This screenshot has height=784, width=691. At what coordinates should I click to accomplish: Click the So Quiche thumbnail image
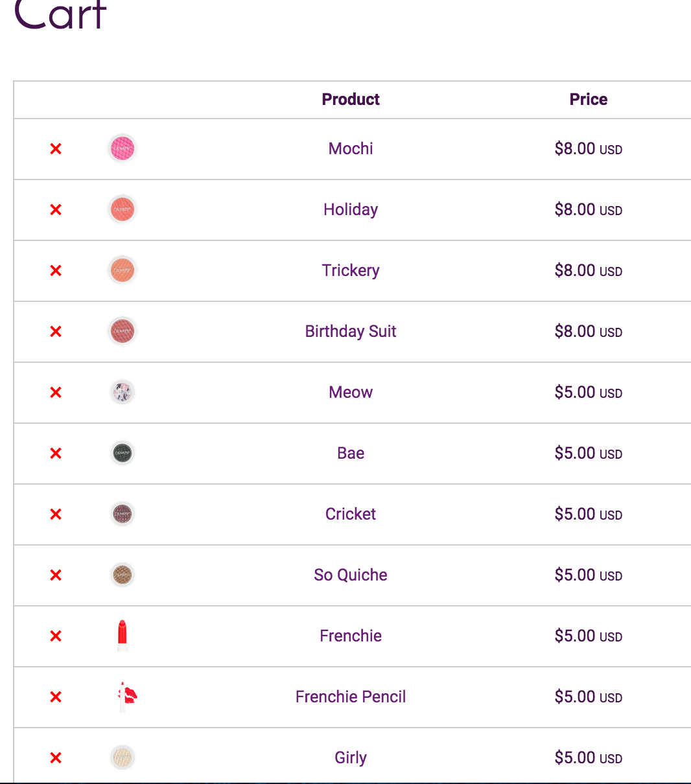[122, 575]
